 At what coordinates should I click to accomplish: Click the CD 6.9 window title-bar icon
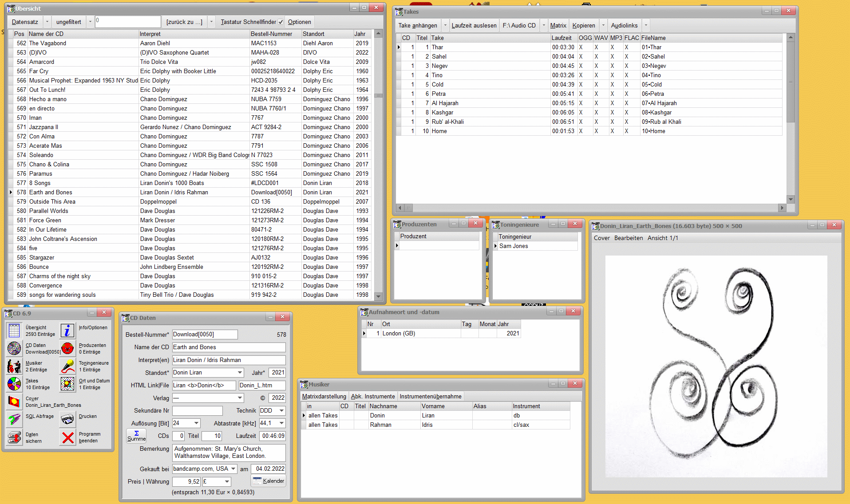8,313
